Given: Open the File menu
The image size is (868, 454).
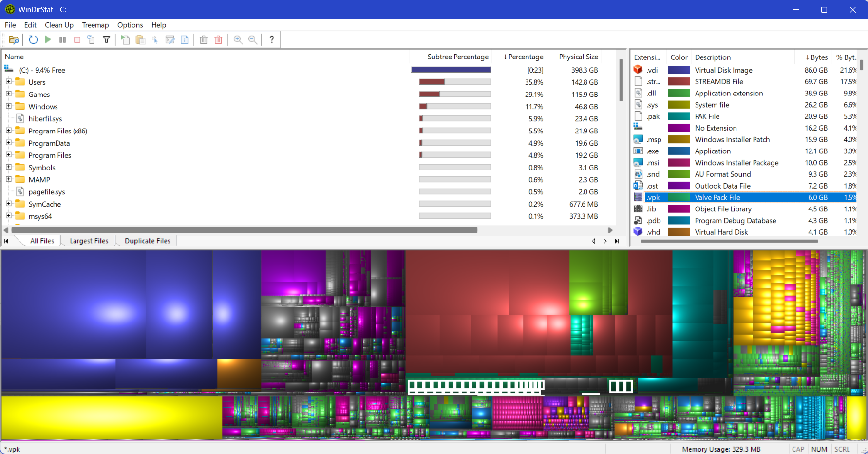Looking at the screenshot, I should pyautogui.click(x=10, y=25).
